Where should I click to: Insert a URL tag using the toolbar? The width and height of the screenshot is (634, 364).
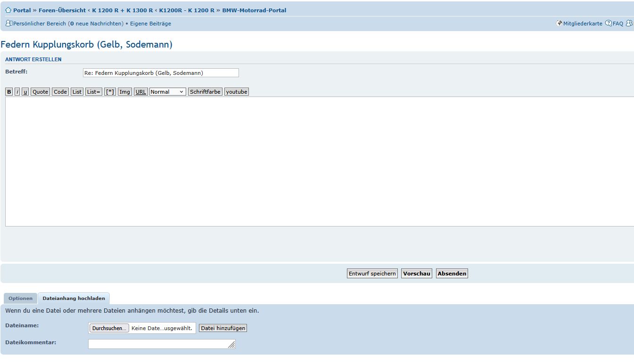click(x=140, y=92)
